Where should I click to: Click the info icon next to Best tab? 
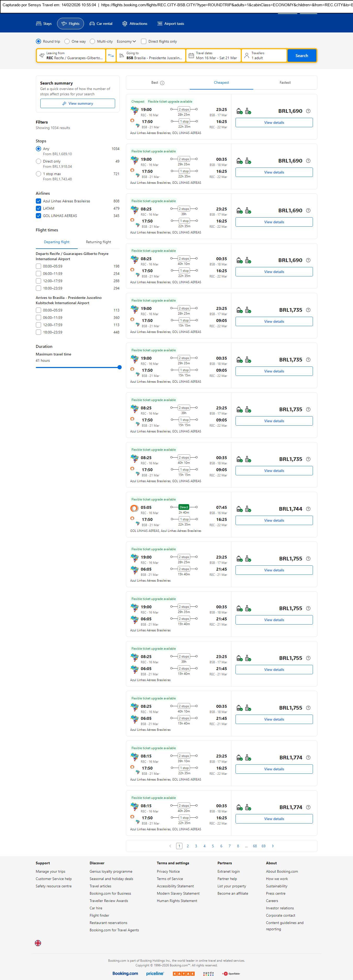[163, 83]
